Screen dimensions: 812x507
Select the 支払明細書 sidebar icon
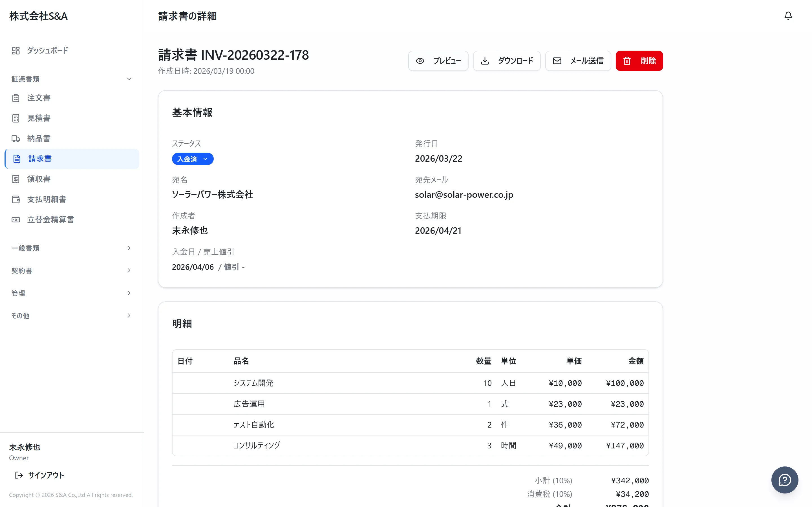(16, 199)
